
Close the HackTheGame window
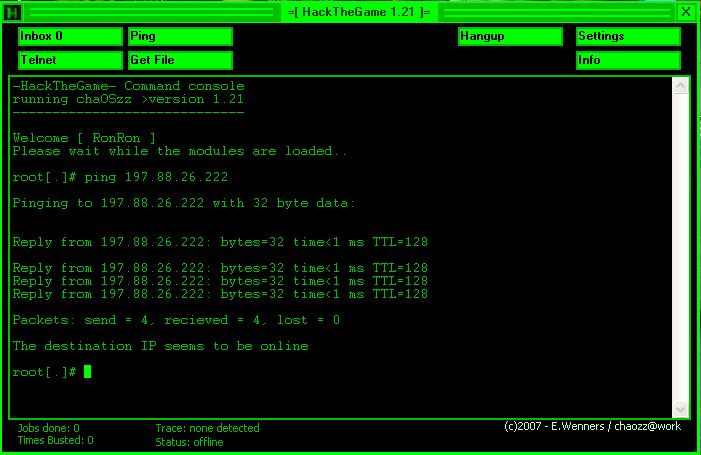tap(685, 12)
